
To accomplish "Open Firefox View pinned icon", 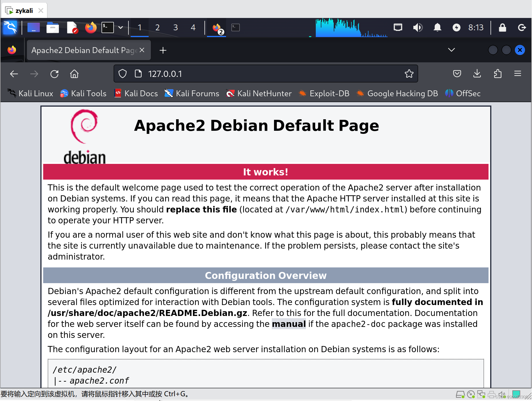I will pos(12,50).
